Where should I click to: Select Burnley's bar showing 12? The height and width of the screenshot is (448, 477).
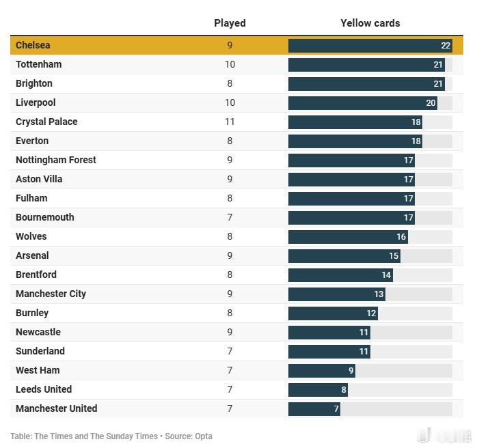point(332,313)
